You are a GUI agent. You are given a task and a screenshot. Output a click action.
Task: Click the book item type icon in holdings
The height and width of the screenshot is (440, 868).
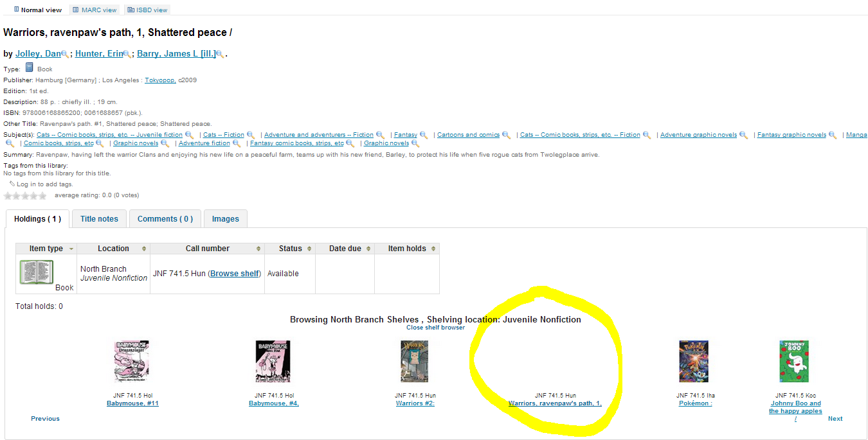tap(37, 272)
